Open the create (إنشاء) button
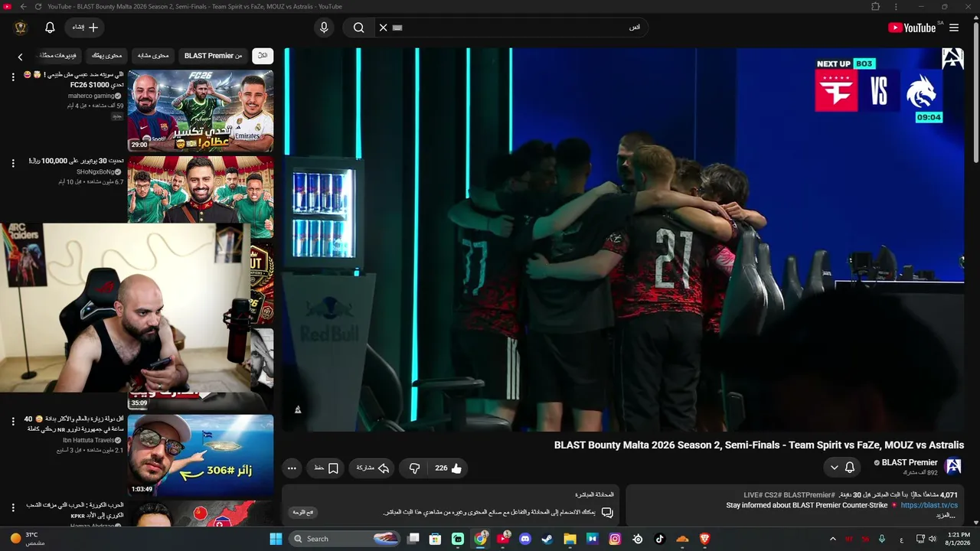This screenshot has width=980, height=551. click(x=85, y=28)
